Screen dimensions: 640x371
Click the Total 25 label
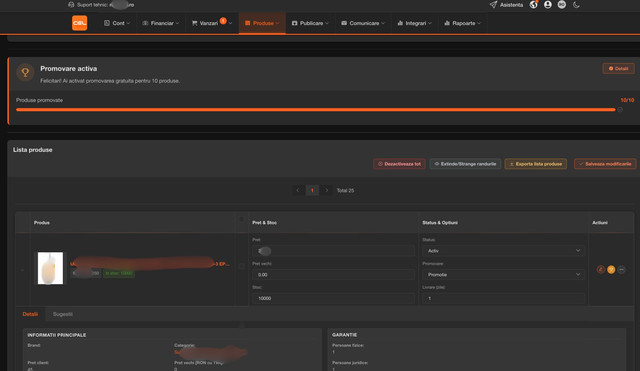pyautogui.click(x=345, y=191)
